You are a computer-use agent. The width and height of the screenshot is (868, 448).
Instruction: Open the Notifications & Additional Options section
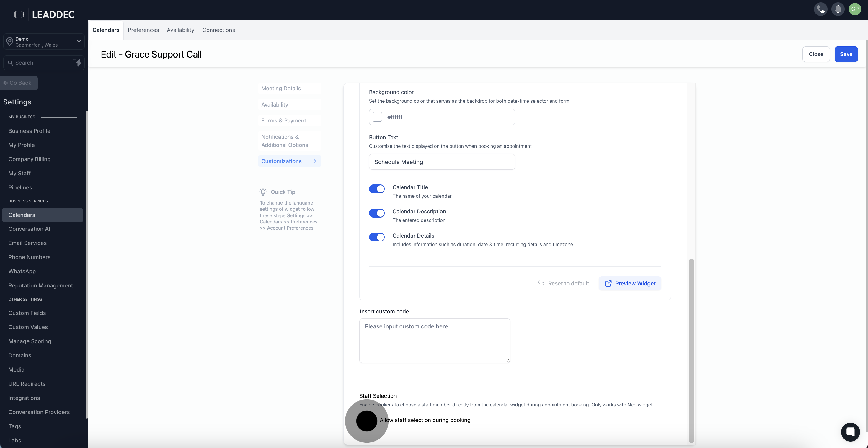[x=285, y=141]
